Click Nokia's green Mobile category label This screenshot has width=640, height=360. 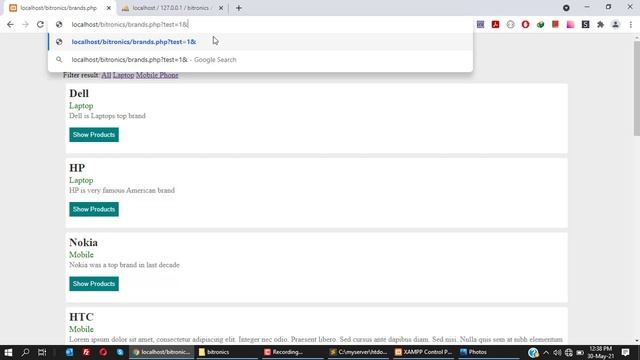coord(81,255)
